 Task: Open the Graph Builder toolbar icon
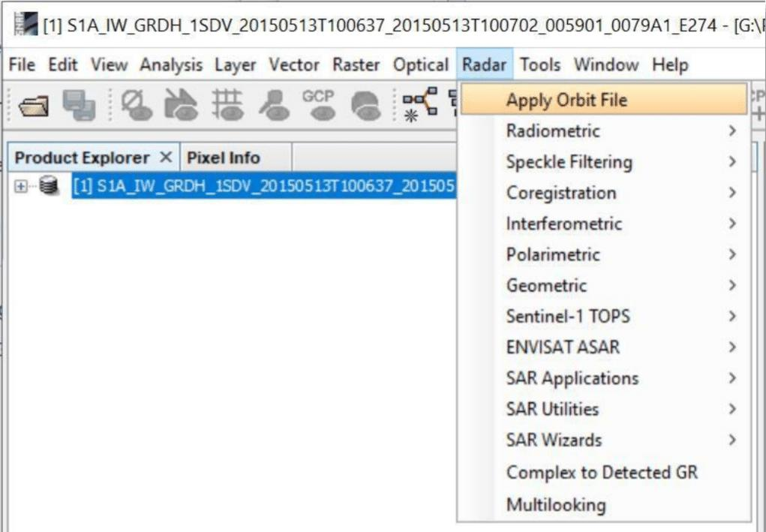point(419,104)
